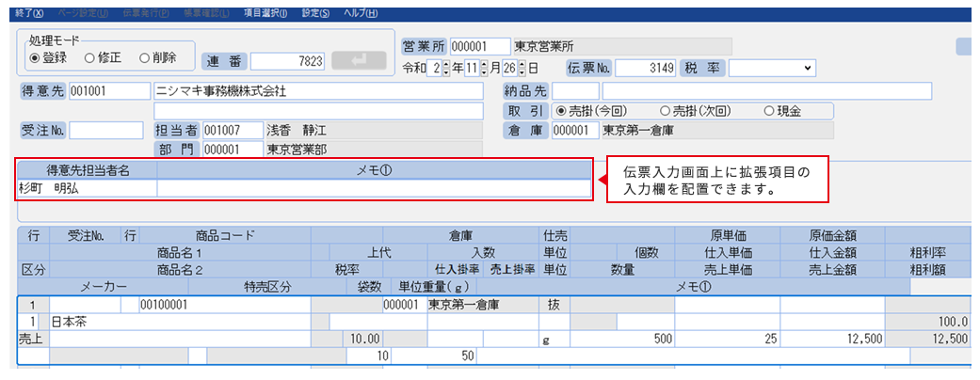The image size is (980, 380).
Task: Click the 担当者 label button
Action: pos(177,130)
